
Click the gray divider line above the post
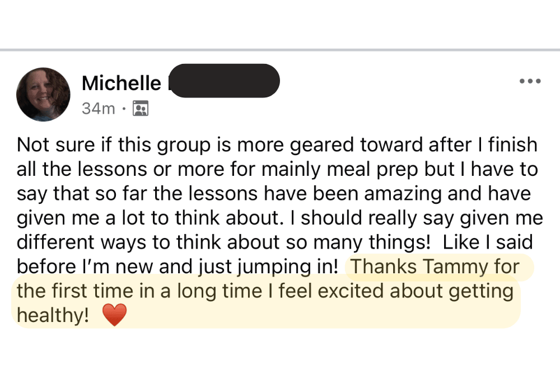[280, 50]
